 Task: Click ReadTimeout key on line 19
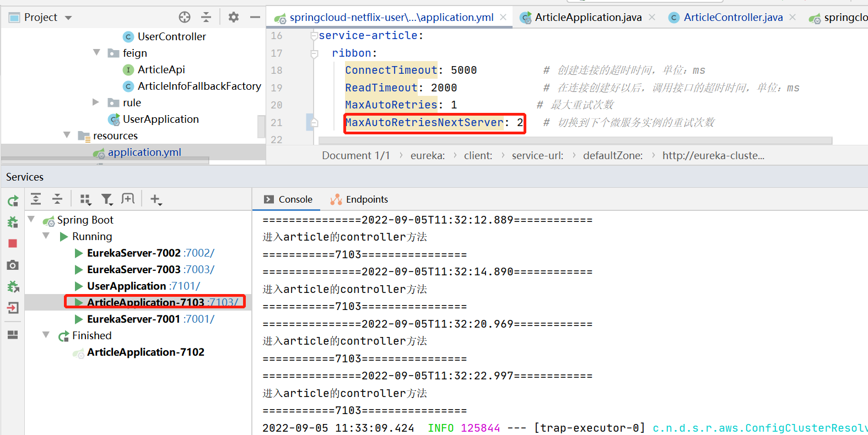pos(381,88)
